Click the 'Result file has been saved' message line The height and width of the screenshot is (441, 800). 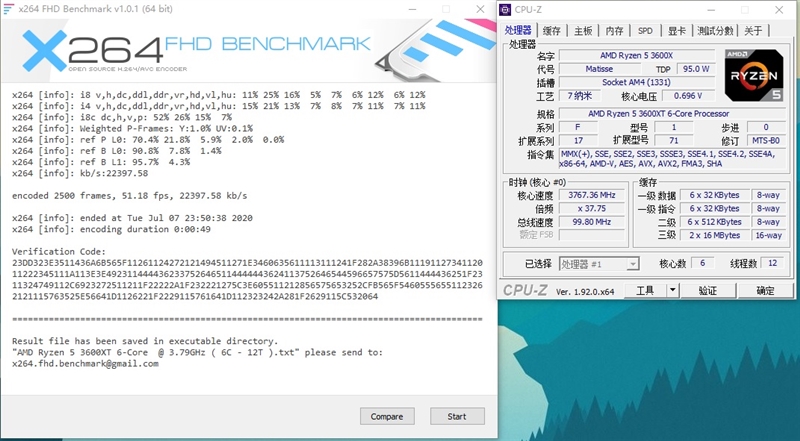tap(145, 341)
